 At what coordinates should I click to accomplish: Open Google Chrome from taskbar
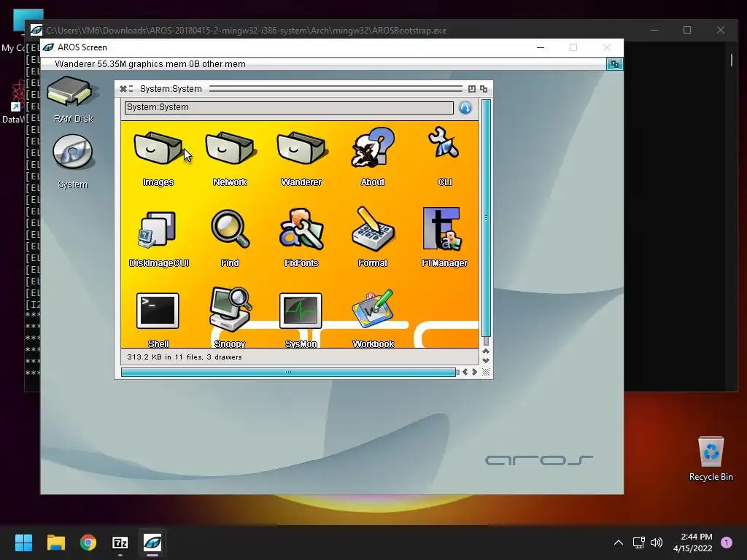pos(88,542)
